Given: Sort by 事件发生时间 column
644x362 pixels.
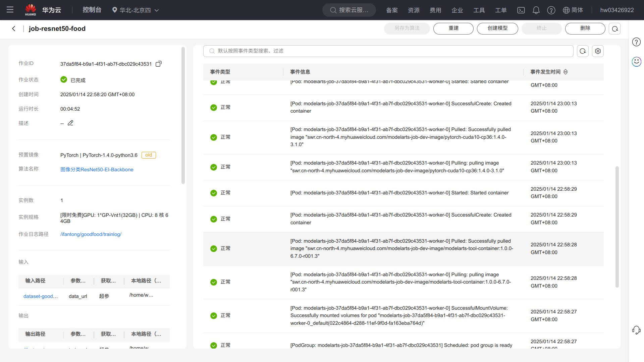Looking at the screenshot, I should coord(566,72).
